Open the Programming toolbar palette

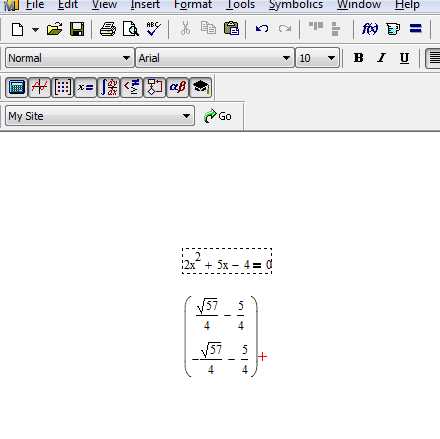154,87
